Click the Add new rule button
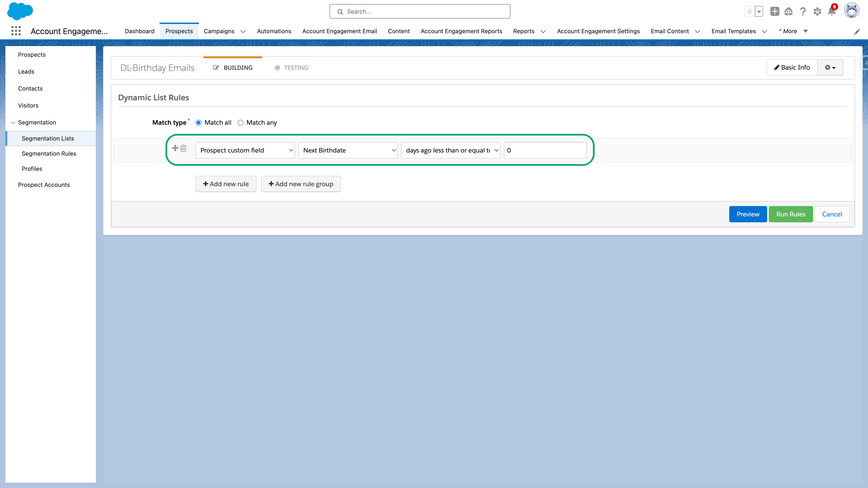Image resolution: width=868 pixels, height=488 pixels. (x=226, y=184)
